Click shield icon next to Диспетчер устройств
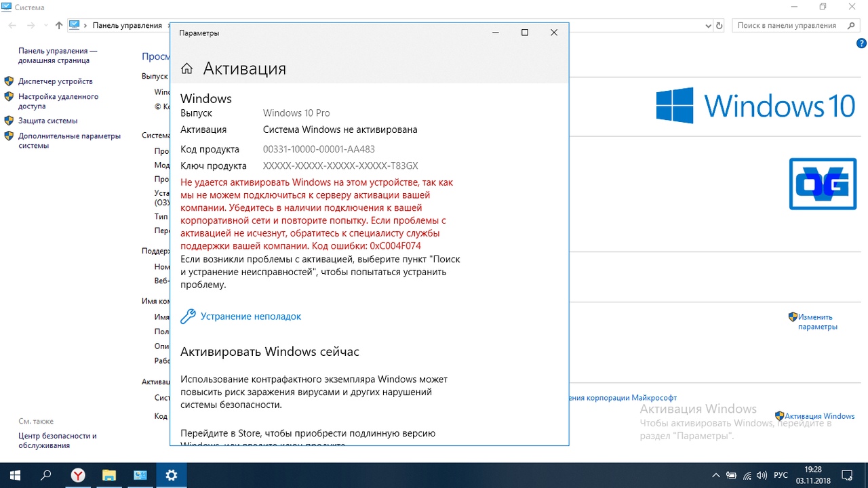Viewport: 868px width, 488px height. tap(9, 81)
